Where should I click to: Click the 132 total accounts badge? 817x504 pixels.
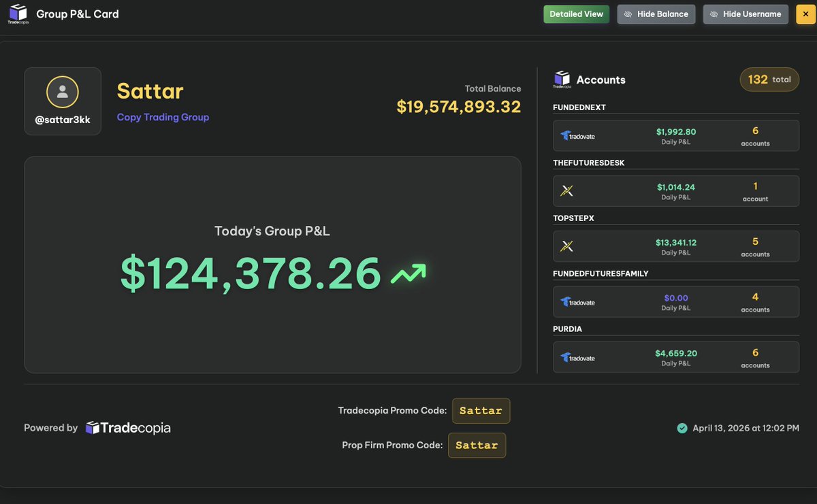tap(769, 80)
